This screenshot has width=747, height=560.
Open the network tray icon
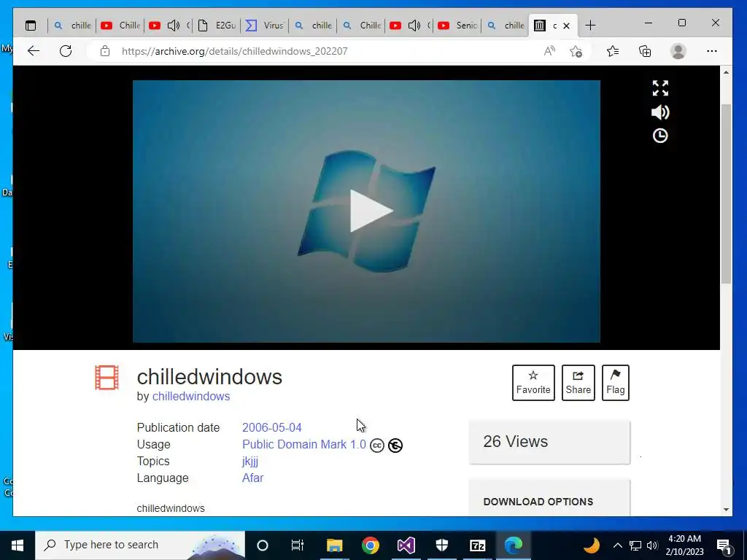635,545
